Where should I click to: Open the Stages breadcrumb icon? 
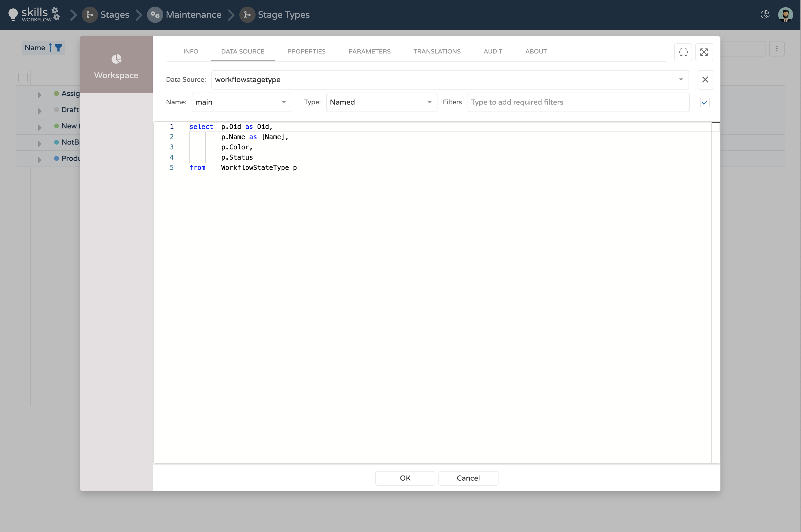90,15
